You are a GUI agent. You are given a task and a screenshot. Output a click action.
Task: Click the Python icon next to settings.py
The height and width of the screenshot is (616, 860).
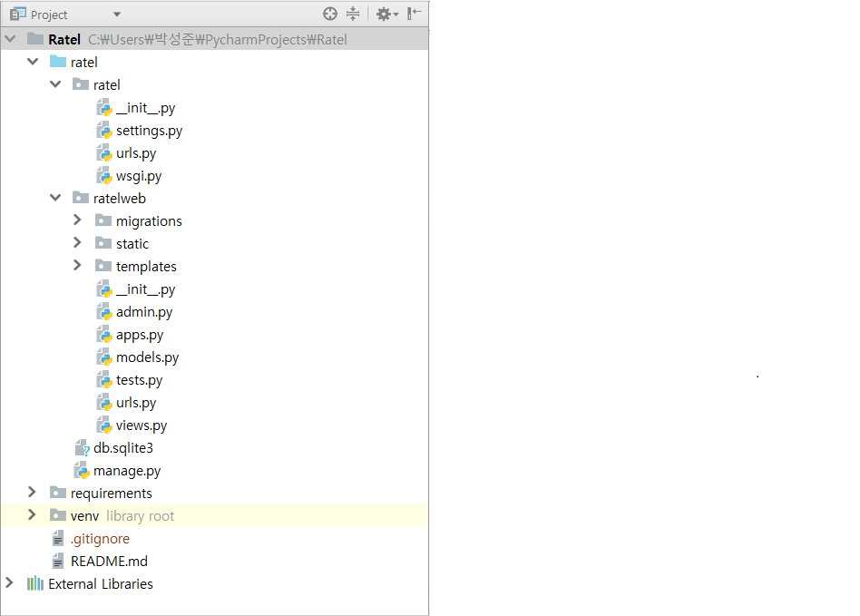pos(104,131)
